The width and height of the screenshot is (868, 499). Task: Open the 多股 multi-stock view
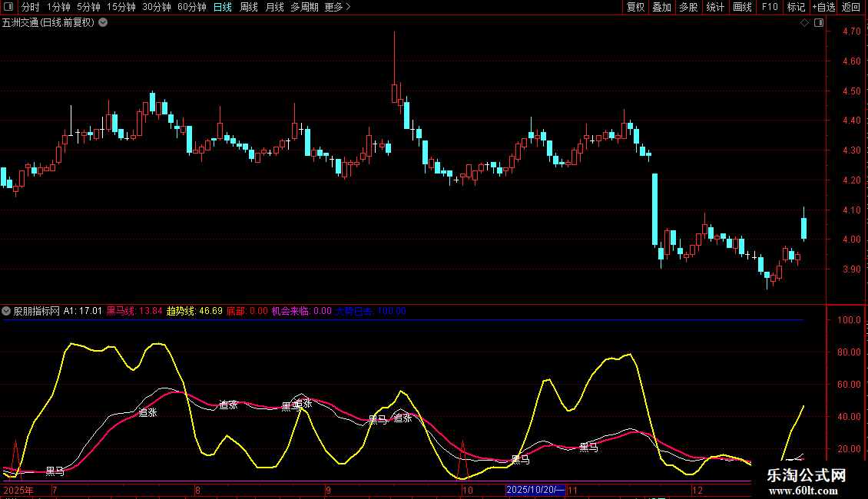(689, 7)
